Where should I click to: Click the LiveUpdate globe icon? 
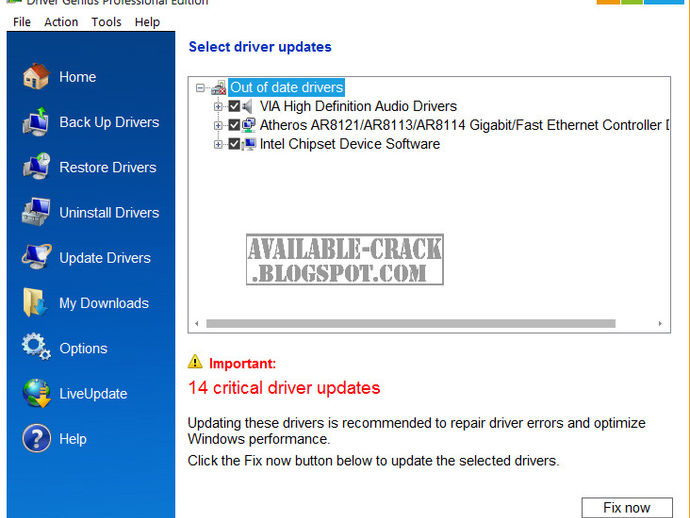[x=36, y=393]
